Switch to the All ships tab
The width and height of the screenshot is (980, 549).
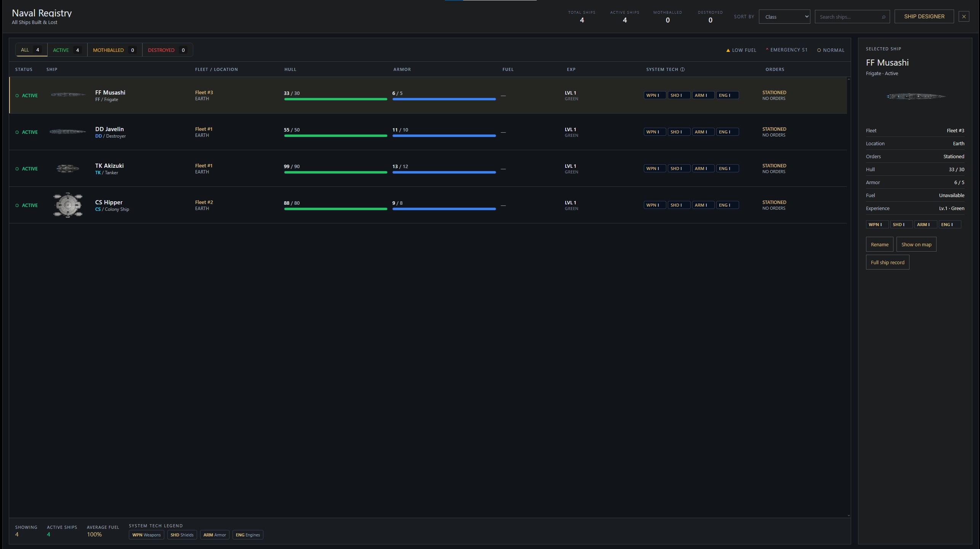click(x=31, y=50)
